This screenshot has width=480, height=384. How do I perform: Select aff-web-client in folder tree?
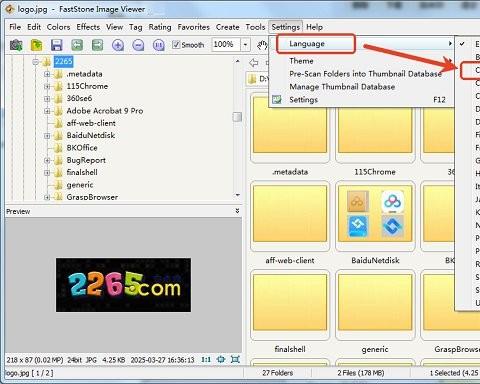(x=91, y=123)
